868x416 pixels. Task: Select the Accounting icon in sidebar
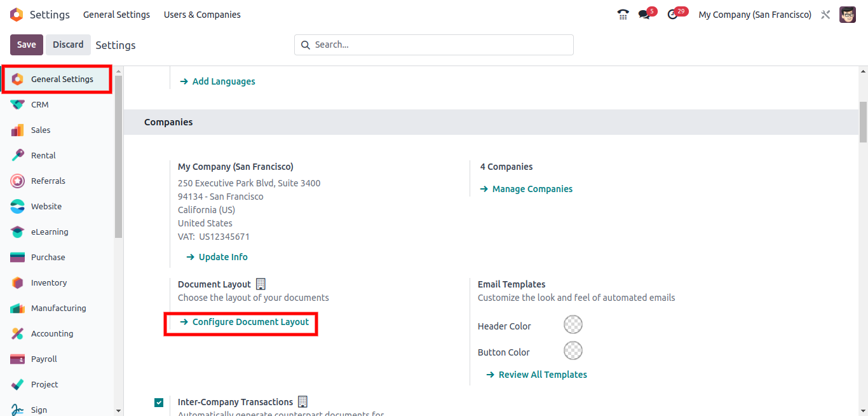click(18, 333)
